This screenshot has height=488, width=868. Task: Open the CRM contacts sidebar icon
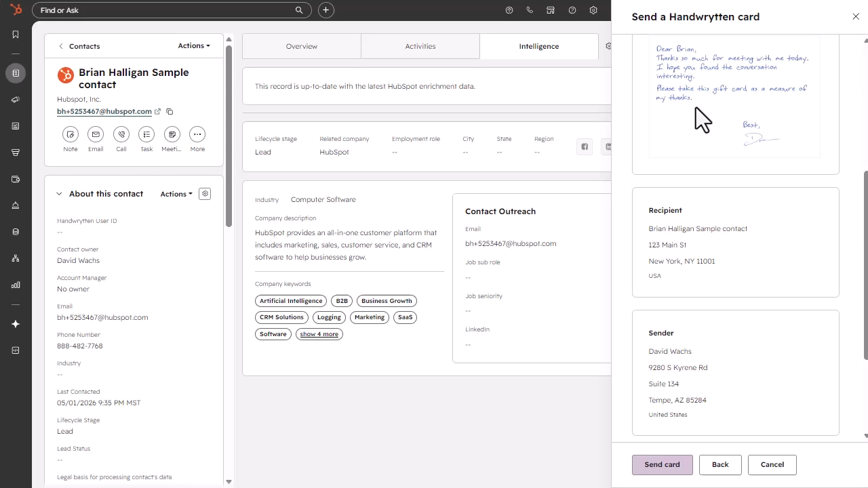[16, 73]
